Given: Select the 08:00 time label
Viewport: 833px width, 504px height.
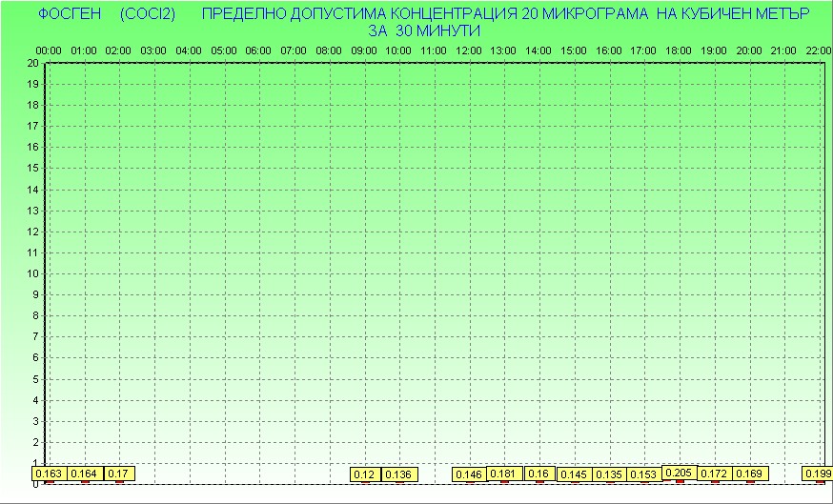Looking at the screenshot, I should pos(329,50).
